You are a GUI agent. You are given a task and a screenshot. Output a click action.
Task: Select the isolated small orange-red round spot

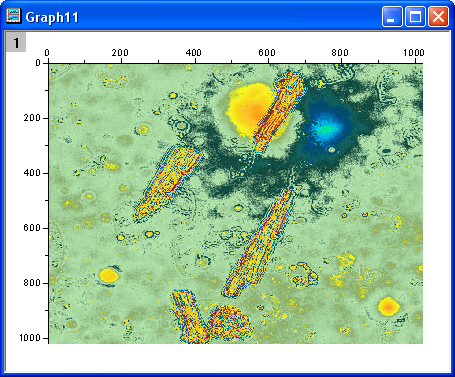point(389,306)
